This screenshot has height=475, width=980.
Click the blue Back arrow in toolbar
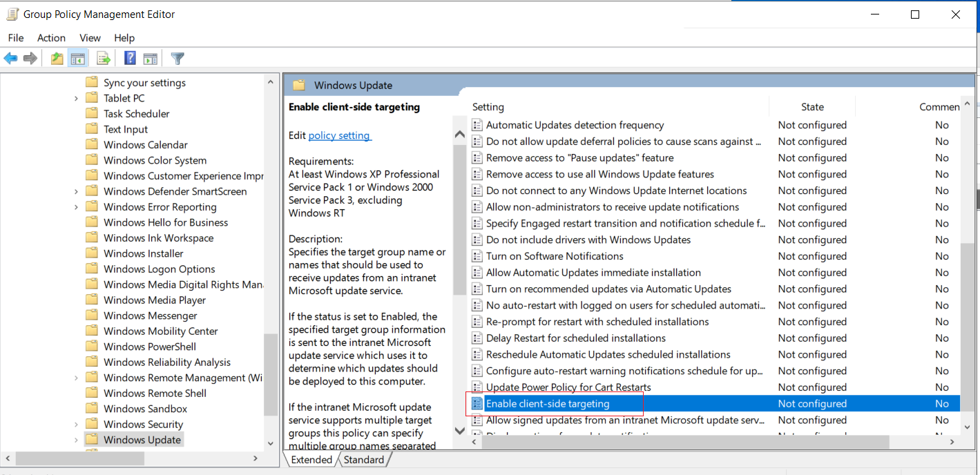10,59
